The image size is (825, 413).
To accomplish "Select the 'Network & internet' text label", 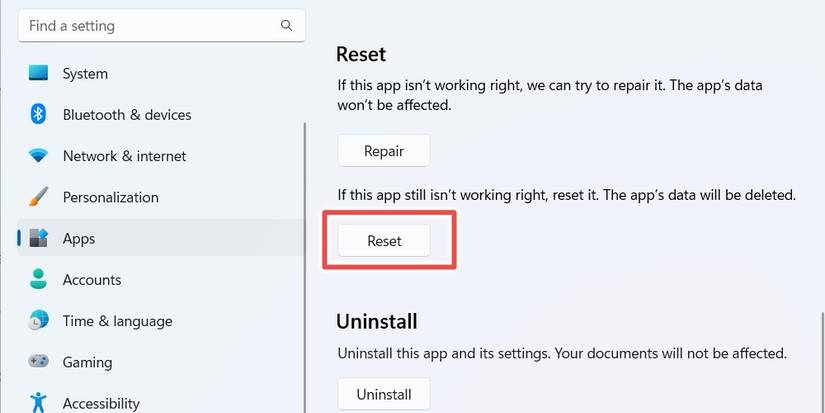I will point(124,156).
